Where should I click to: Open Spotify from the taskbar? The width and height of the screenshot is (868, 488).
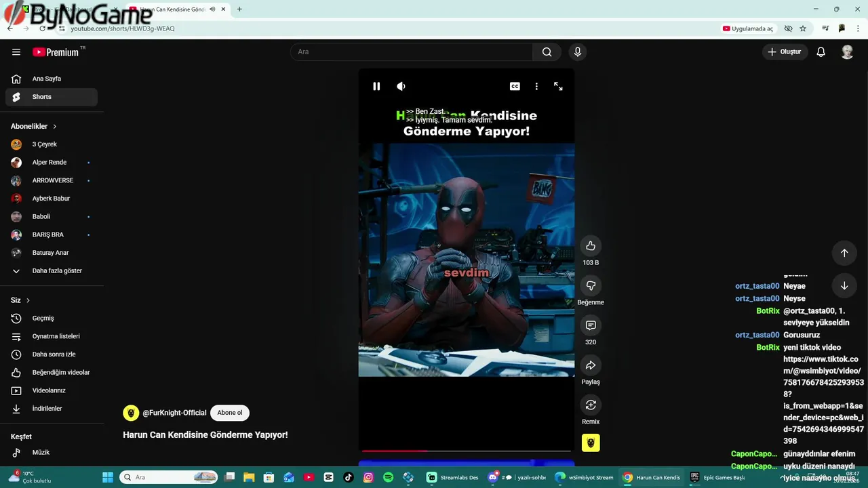click(388, 477)
